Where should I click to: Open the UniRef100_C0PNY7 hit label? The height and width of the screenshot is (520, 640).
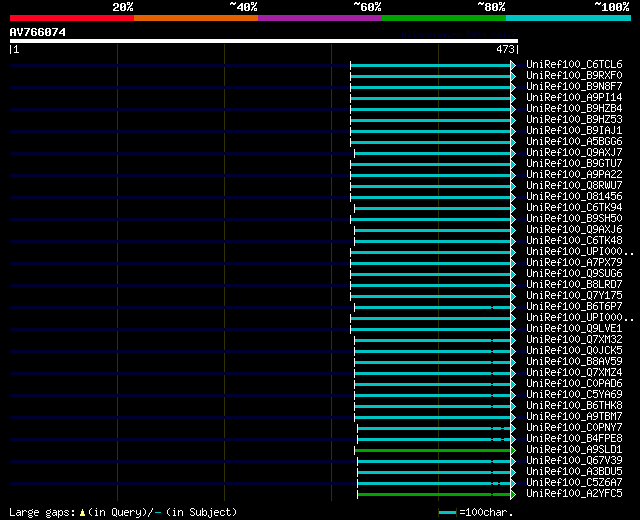574,428
